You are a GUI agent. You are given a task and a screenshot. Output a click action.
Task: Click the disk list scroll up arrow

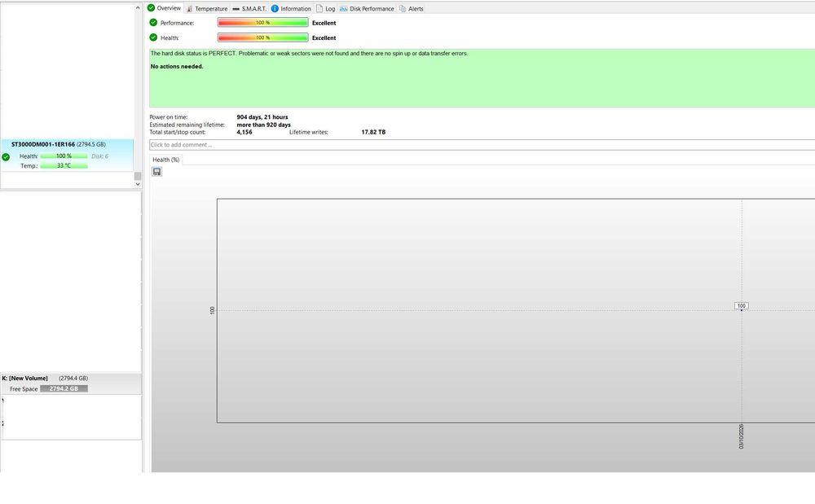click(x=138, y=8)
